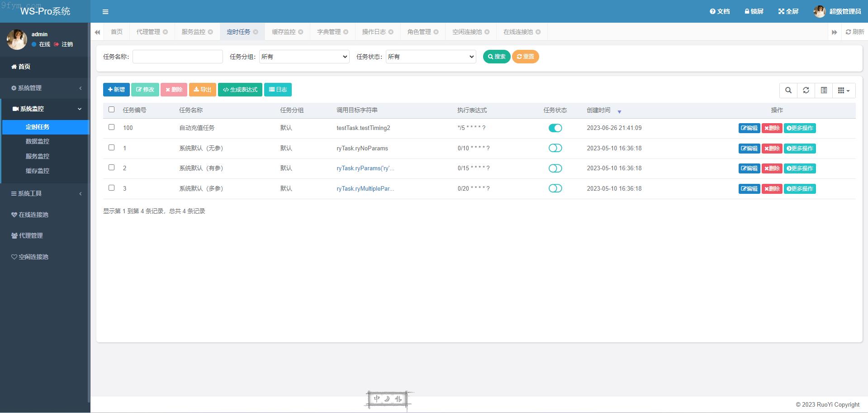Viewport: 868px width, 413px height.
Task: Close the 代理管理 tab via its x icon
Action: (166, 32)
